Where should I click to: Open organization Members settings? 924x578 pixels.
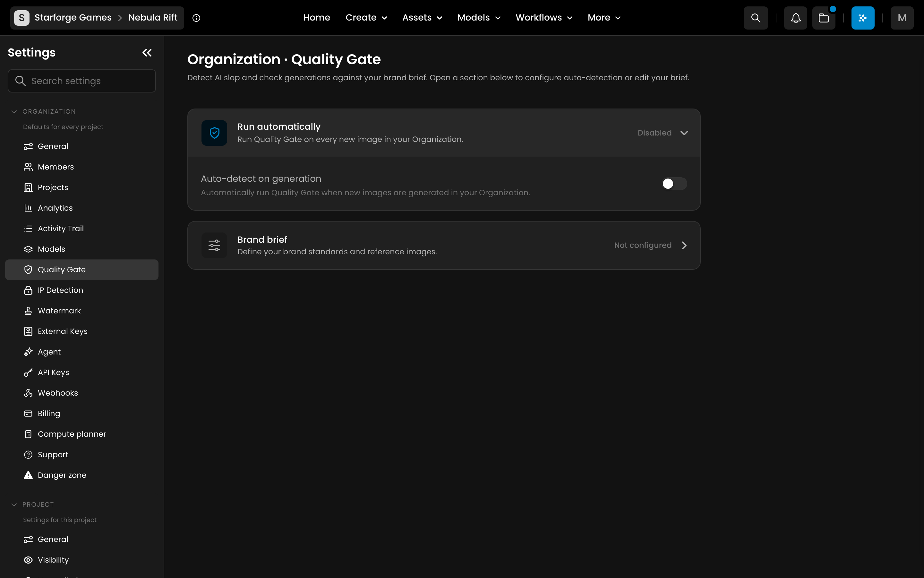pos(82,167)
